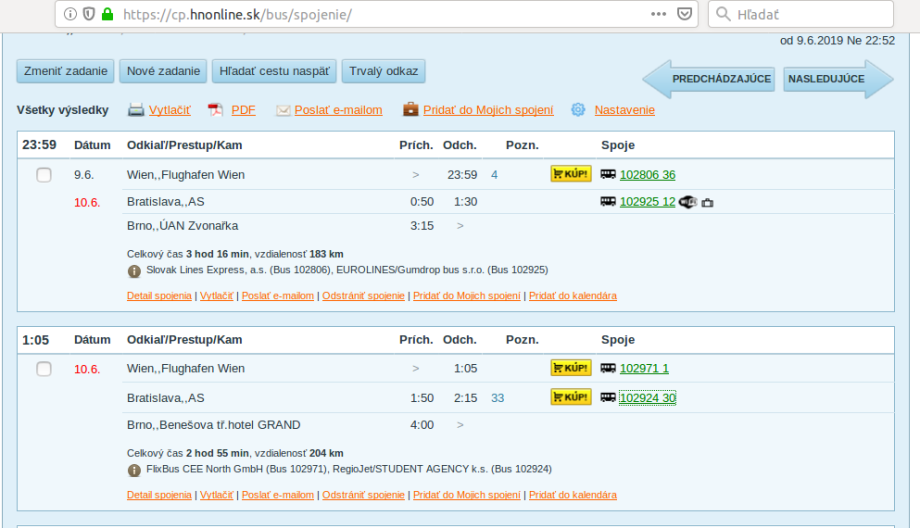Click the Pocket save icon in address bar

point(685,15)
